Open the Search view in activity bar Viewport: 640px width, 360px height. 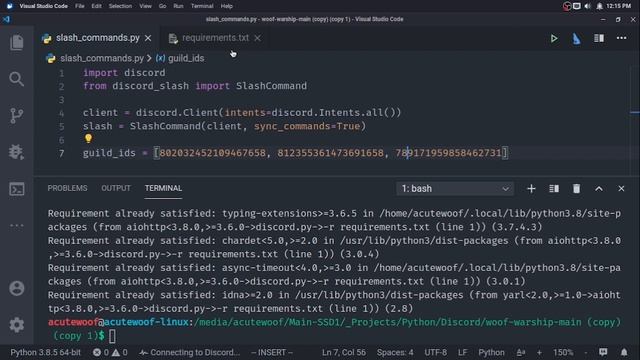click(x=17, y=79)
